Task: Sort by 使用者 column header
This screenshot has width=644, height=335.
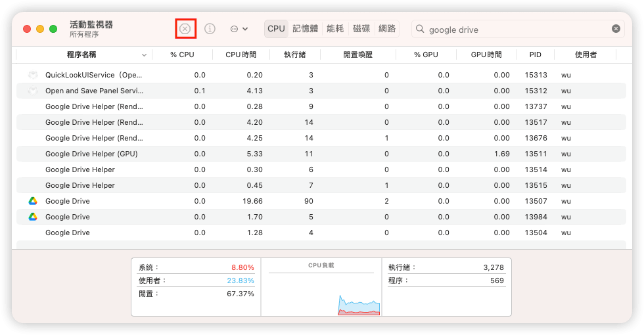Action: [586, 55]
